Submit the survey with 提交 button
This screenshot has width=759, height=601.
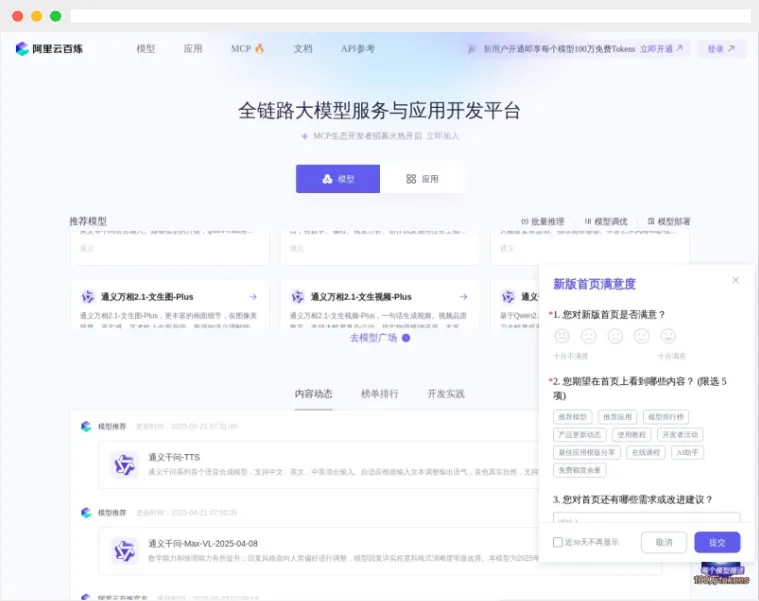(x=717, y=542)
